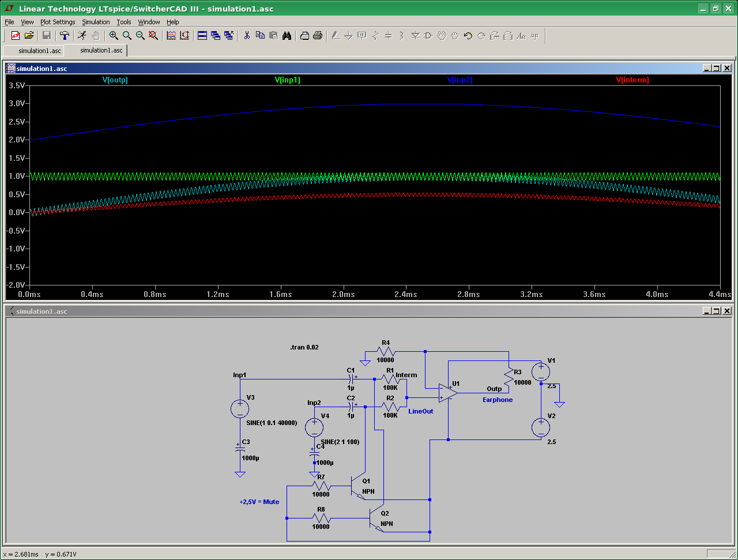This screenshot has width=738, height=560.
Task: Close the schematic sub-window
Action: pyautogui.click(x=727, y=311)
